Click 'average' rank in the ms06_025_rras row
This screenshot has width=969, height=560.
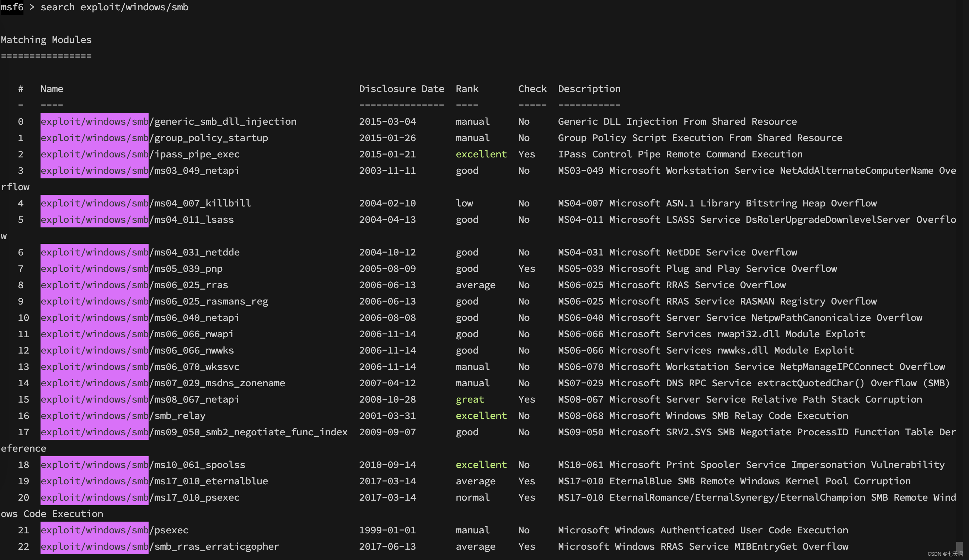point(476,285)
